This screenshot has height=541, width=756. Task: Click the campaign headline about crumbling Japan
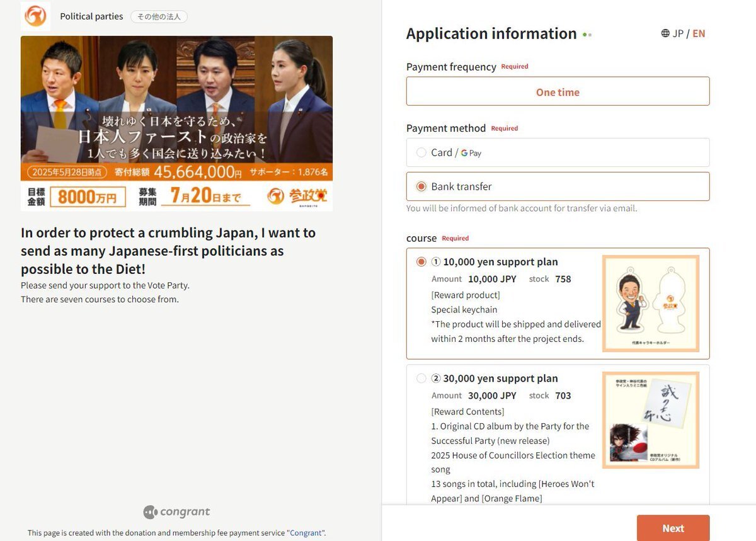168,251
